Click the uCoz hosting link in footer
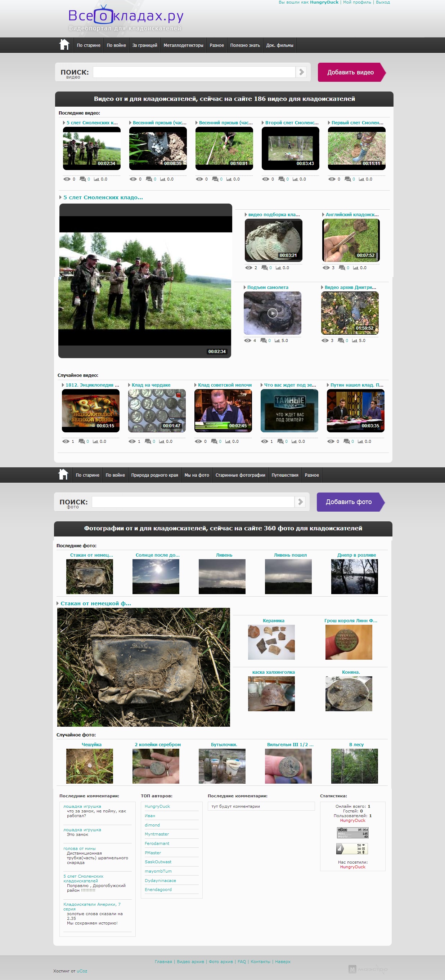 82,971
